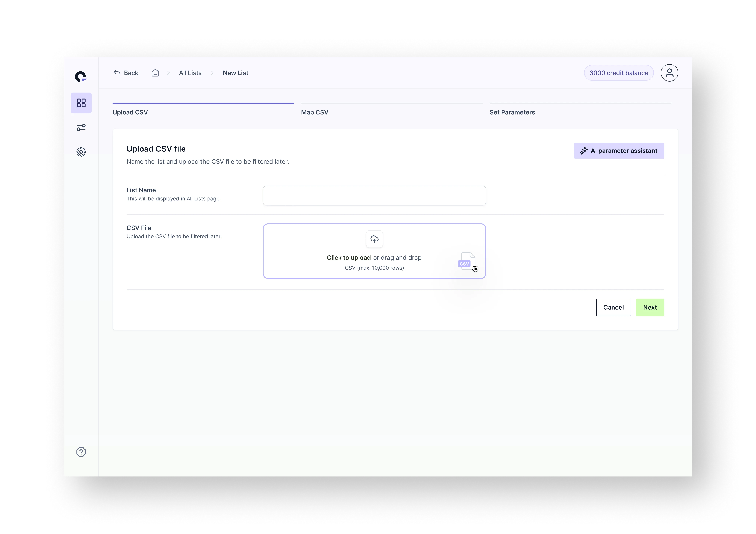This screenshot has width=756, height=534.
Task: Click the home breadcrumb icon
Action: (155, 73)
